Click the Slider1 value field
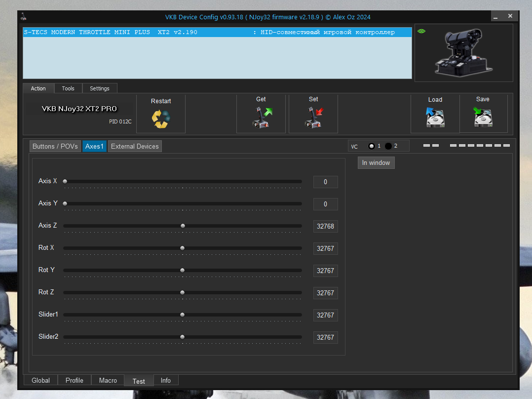The width and height of the screenshot is (532, 399). [x=325, y=315]
